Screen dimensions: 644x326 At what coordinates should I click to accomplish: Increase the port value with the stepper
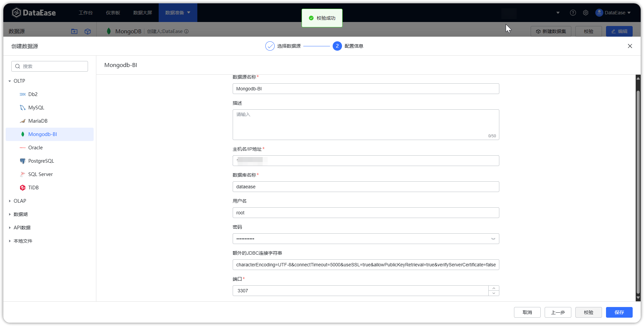[x=494, y=288]
